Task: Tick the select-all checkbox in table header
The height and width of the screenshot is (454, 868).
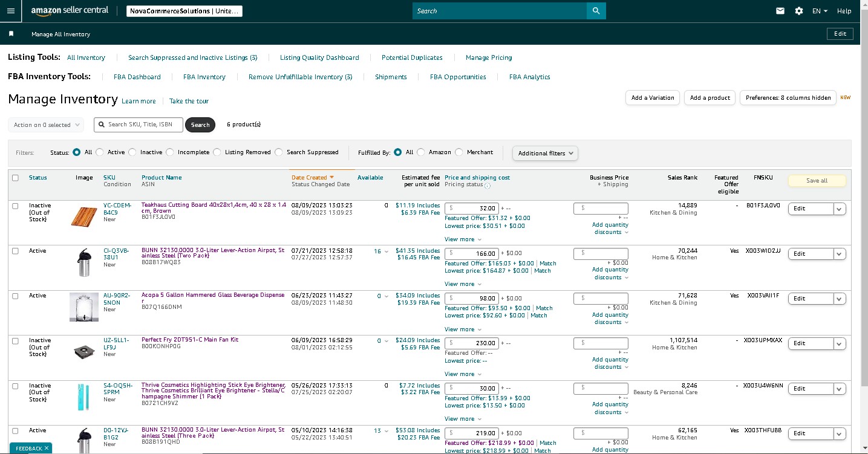Action: 16,178
